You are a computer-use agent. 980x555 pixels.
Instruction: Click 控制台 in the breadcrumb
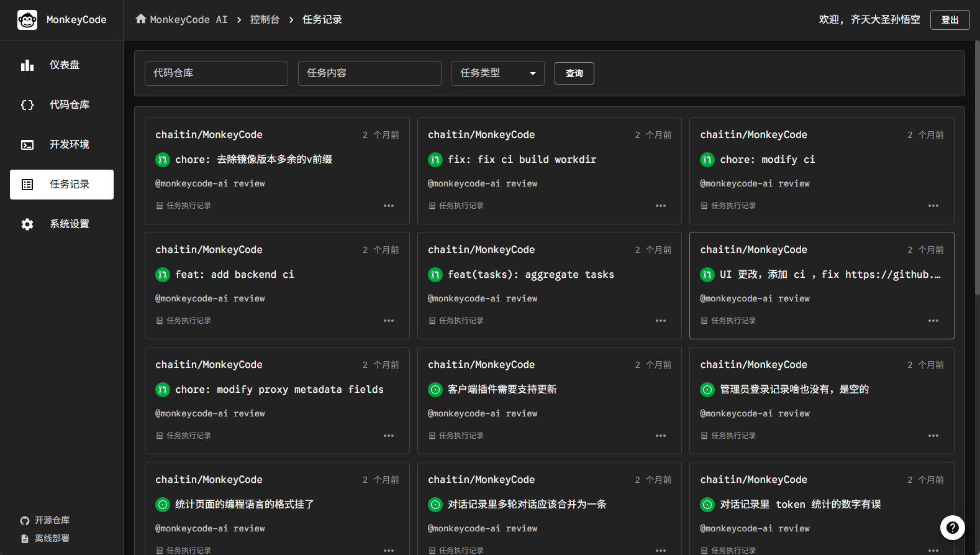point(265,19)
